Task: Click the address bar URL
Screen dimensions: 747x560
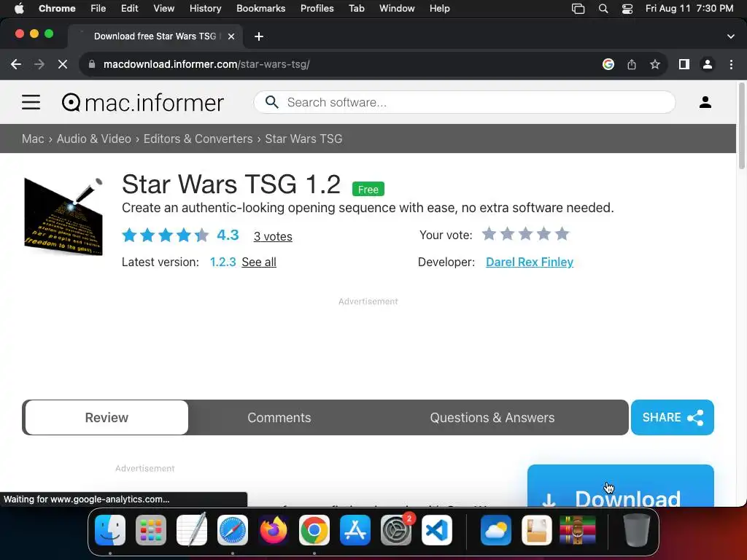Action: coord(206,64)
